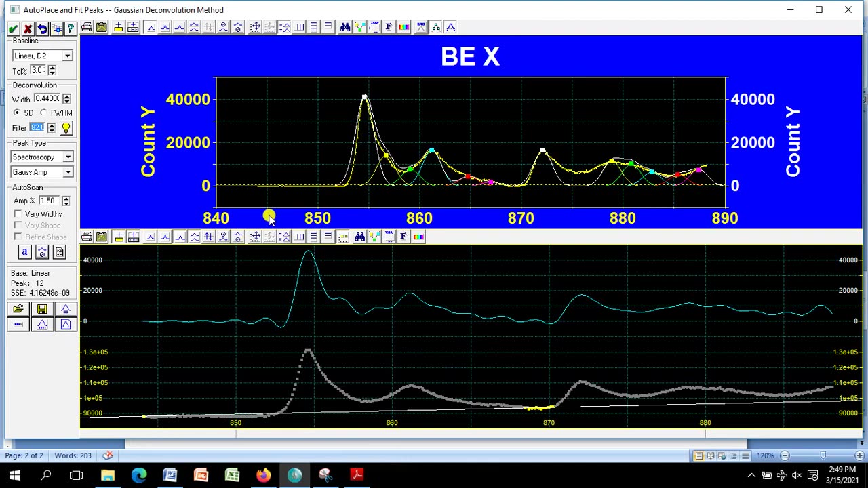Click the 'a' text icon in AutoScan panel

click(24, 252)
